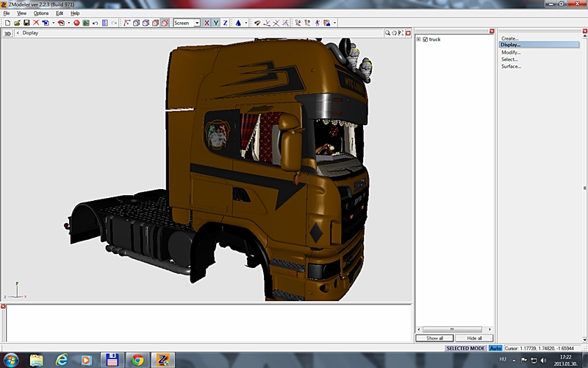Viewport: 588px width, 368px height.
Task: Uncheck the truck visibility checkbox
Action: tap(425, 39)
